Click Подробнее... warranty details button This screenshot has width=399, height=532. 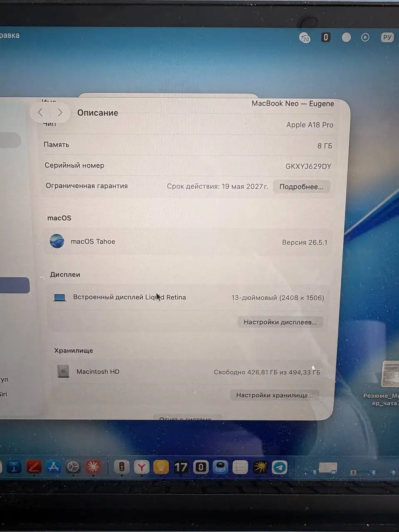pyautogui.click(x=301, y=187)
